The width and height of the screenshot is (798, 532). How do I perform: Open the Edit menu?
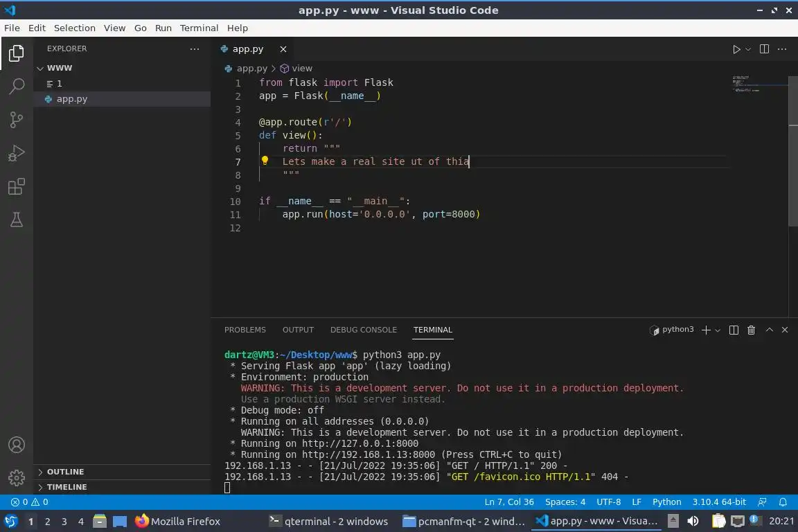click(x=37, y=28)
